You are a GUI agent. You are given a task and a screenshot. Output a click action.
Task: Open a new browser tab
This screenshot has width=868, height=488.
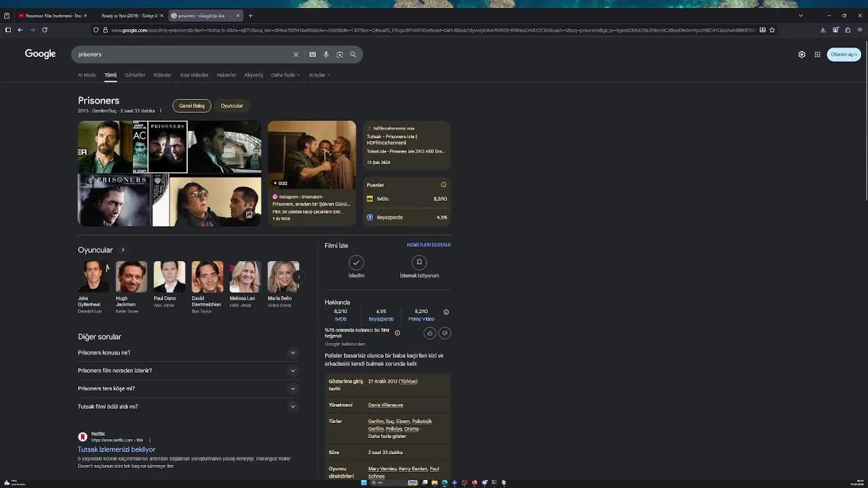[250, 16]
